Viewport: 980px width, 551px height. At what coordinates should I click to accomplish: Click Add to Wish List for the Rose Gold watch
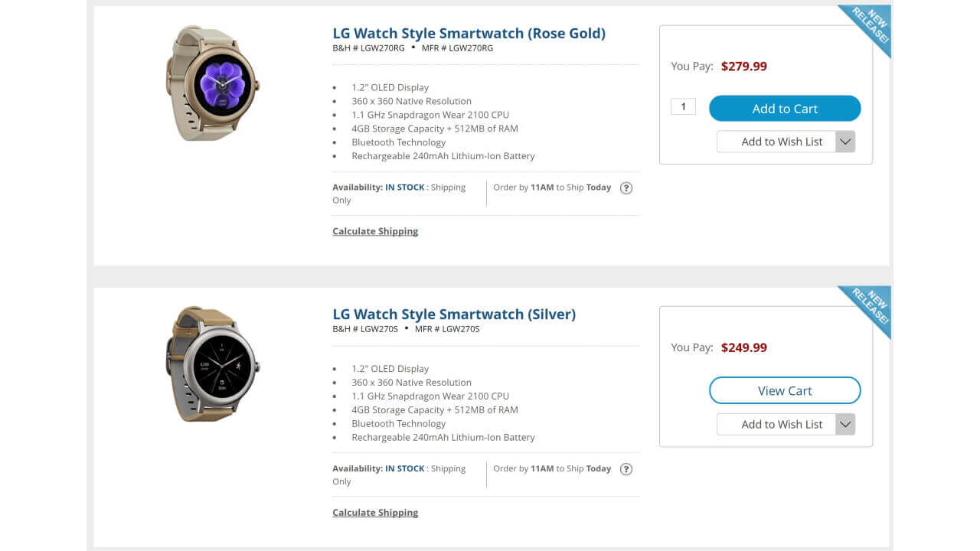[x=778, y=141]
